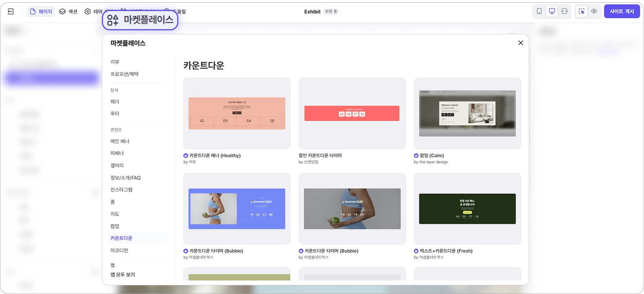This screenshot has height=294, width=644.
Task: Click author text "by the layer design"
Action: click(x=431, y=162)
